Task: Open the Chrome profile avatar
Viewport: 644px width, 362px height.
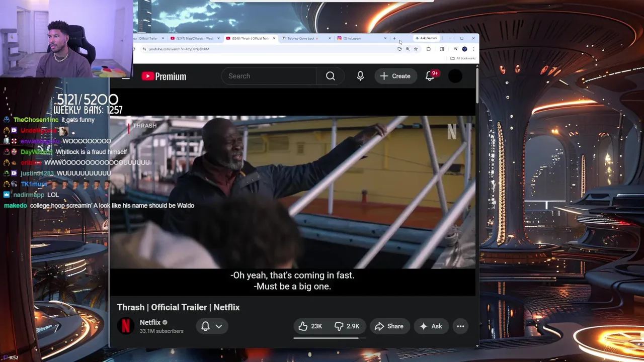Action: pos(464,49)
